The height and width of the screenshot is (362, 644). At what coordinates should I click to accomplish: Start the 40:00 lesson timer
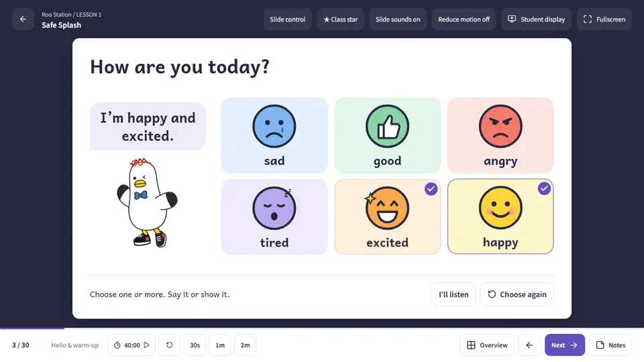coord(131,345)
